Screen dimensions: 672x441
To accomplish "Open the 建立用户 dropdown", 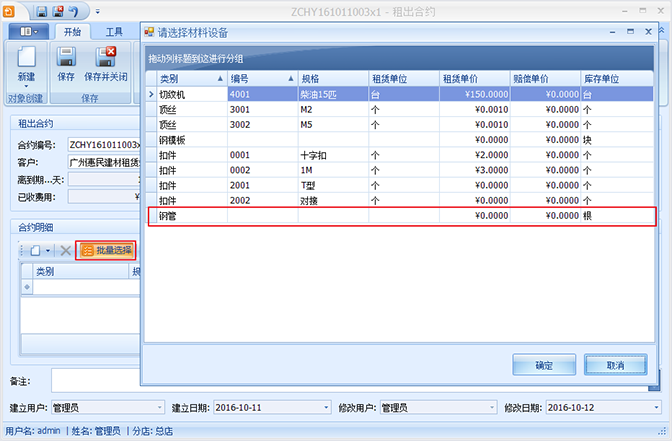I will point(160,408).
